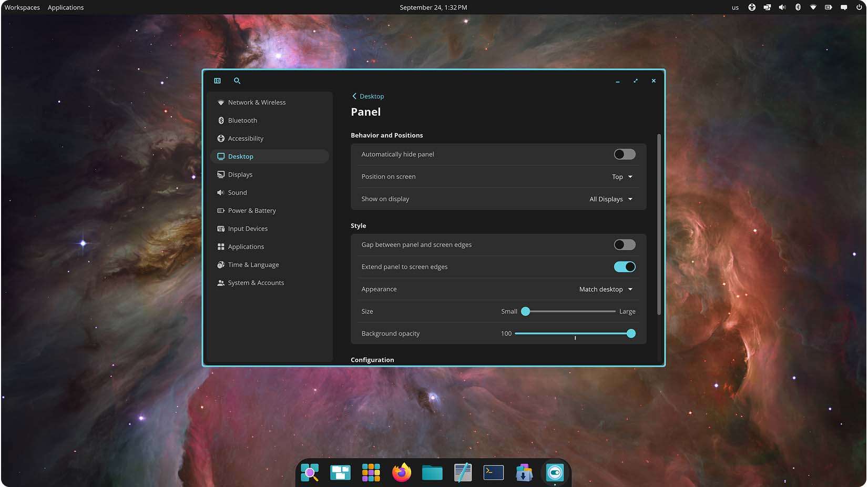Enable Automatically hide panel
The image size is (868, 487).
coord(624,155)
